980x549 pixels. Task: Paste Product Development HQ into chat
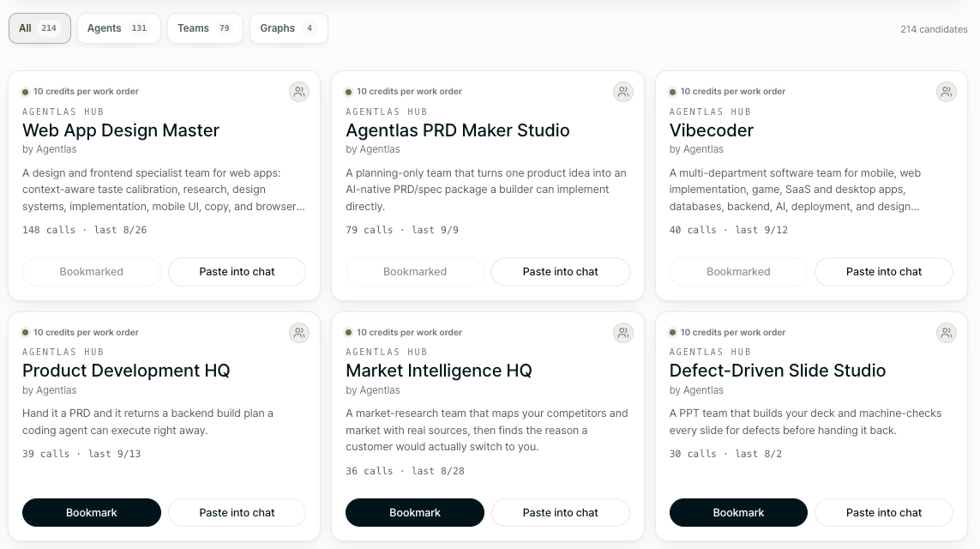237,513
